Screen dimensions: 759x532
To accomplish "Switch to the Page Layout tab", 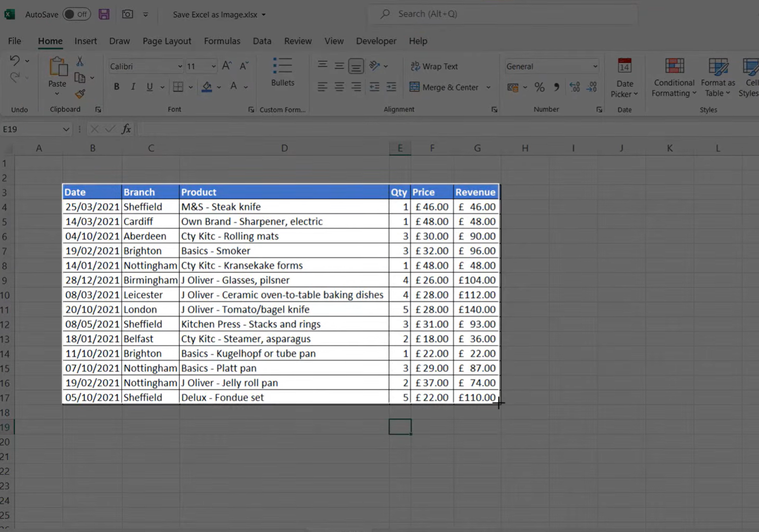I will pos(167,41).
